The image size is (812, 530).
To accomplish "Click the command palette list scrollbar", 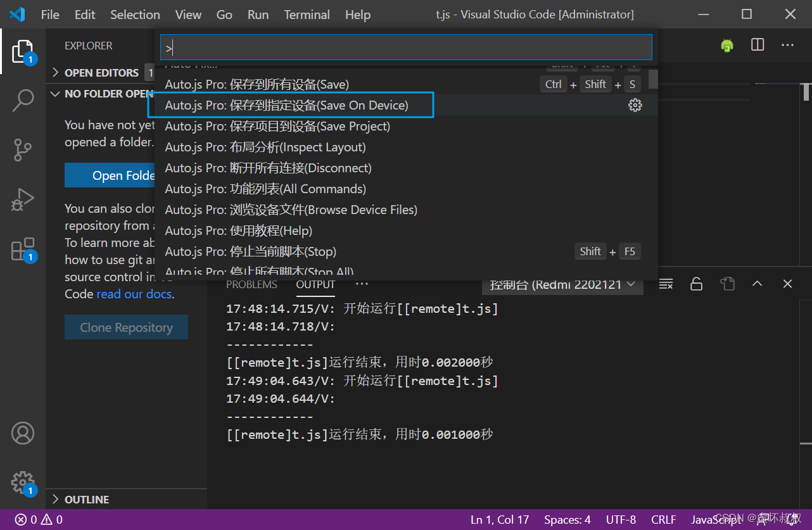I will click(x=652, y=79).
